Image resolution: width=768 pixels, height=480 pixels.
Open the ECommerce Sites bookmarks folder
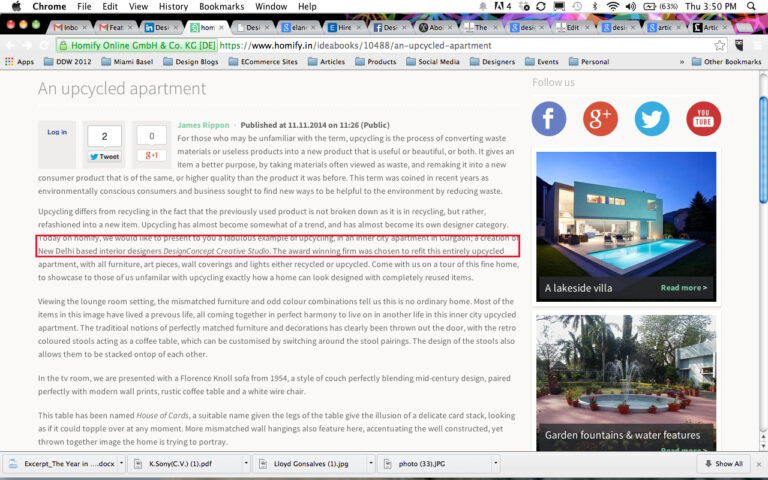click(263, 62)
